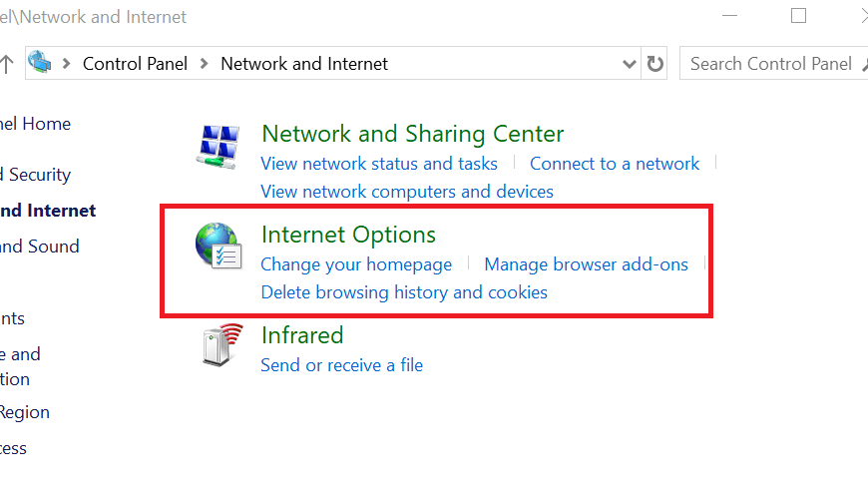This screenshot has width=868, height=504.
Task: Click the Infrared device icon
Action: tap(221, 345)
